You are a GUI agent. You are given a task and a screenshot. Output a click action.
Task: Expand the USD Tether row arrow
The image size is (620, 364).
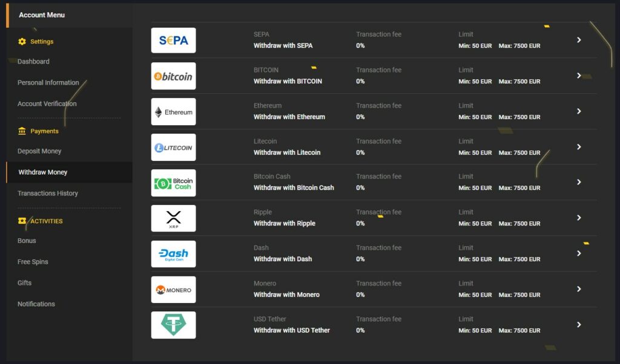coord(579,325)
